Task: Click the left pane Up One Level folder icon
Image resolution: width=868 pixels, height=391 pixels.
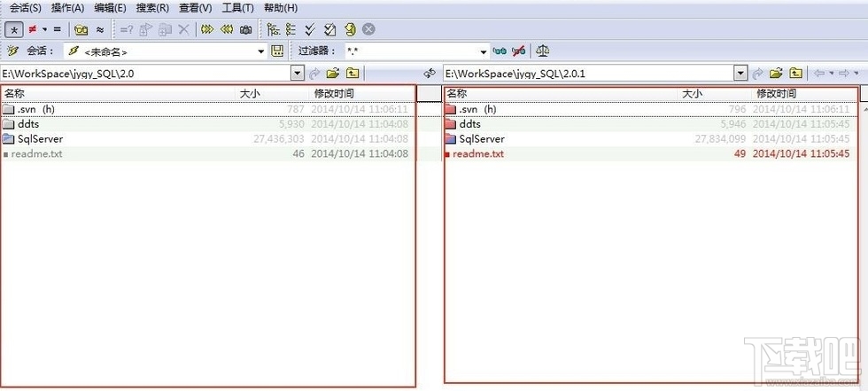Action: (x=353, y=73)
